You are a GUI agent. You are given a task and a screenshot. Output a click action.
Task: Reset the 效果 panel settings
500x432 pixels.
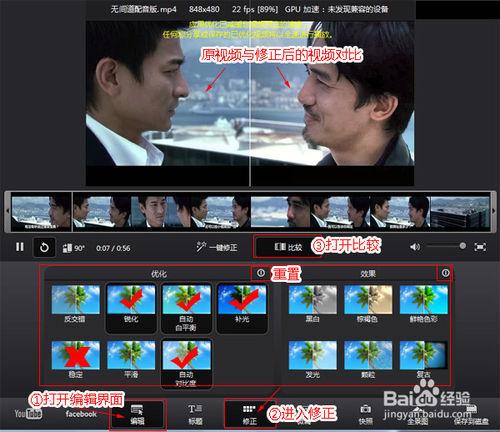click(x=445, y=273)
